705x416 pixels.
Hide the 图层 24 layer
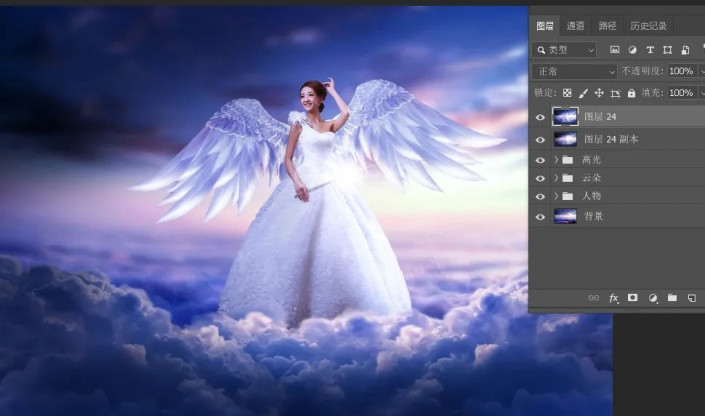tap(540, 117)
